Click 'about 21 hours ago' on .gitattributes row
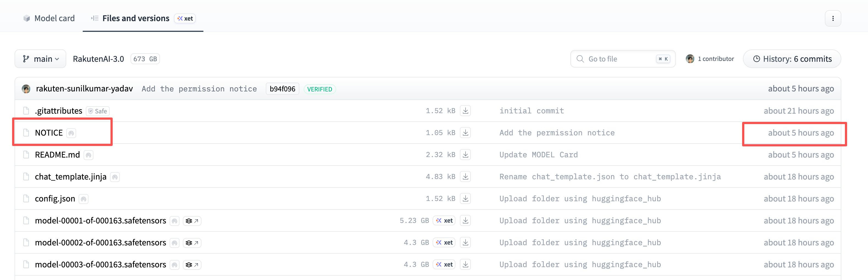 798,111
